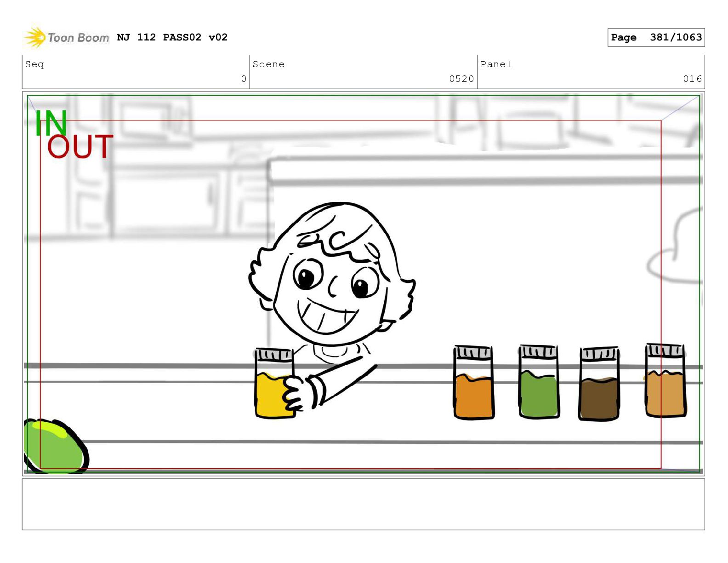The height and width of the screenshot is (563, 728).
Task: Click the "Seq" field label
Action: click(x=34, y=64)
